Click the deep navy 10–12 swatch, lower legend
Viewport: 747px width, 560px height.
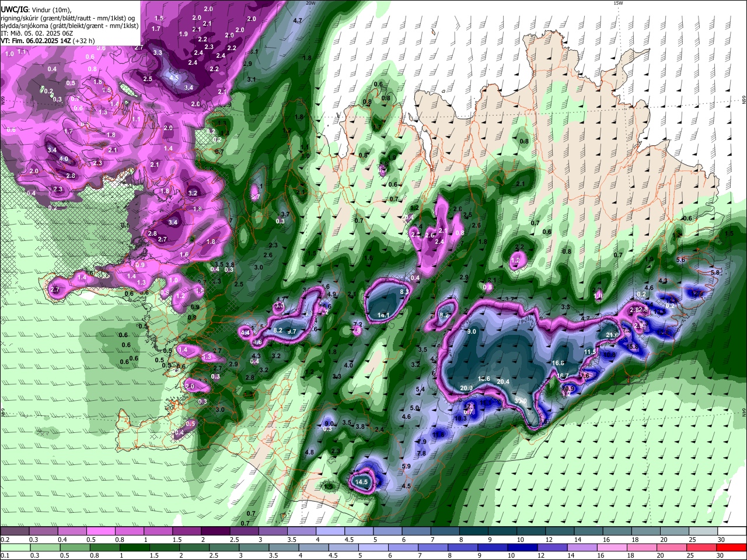(x=523, y=548)
